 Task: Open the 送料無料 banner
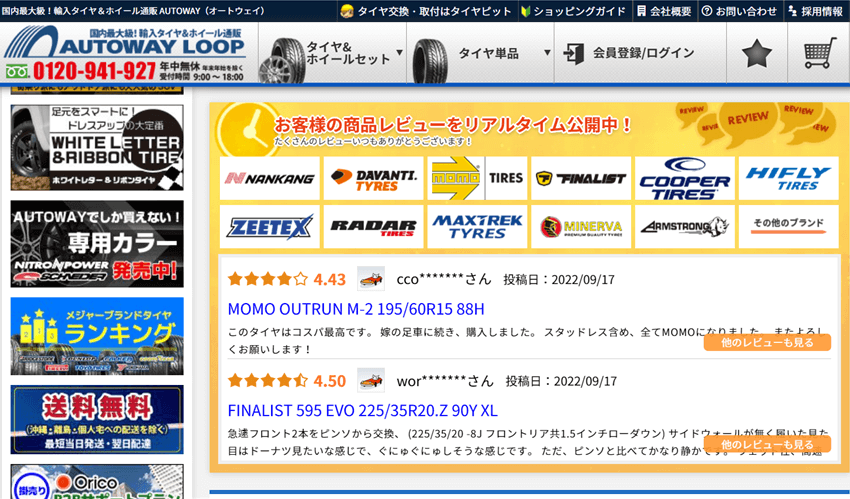point(97,419)
